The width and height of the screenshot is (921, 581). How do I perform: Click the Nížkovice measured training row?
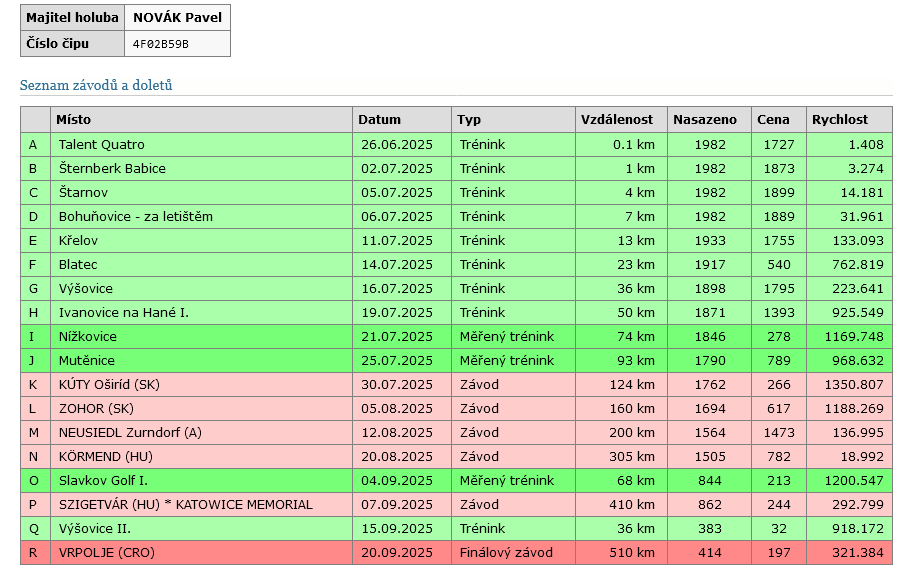(87, 337)
